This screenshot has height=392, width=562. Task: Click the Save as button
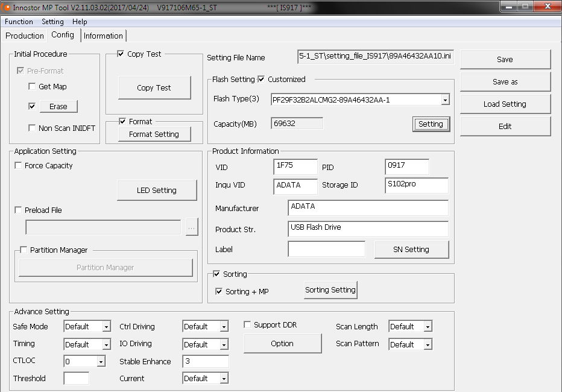505,82
